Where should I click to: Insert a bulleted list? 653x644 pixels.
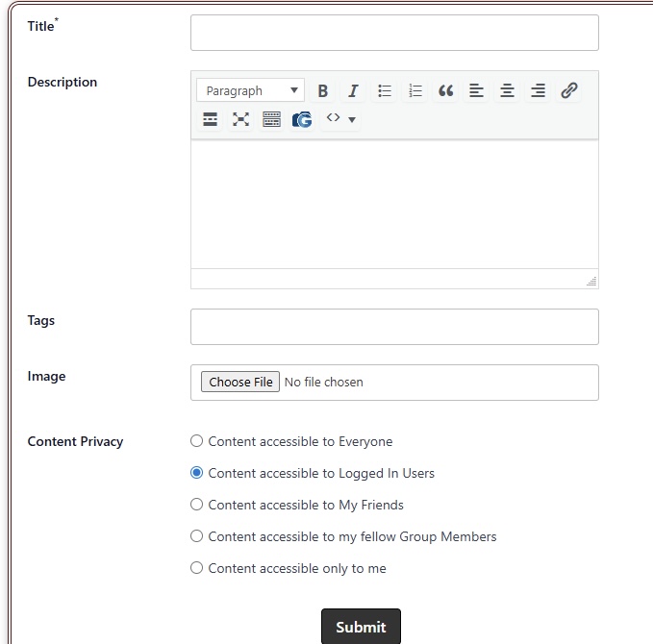click(x=385, y=90)
